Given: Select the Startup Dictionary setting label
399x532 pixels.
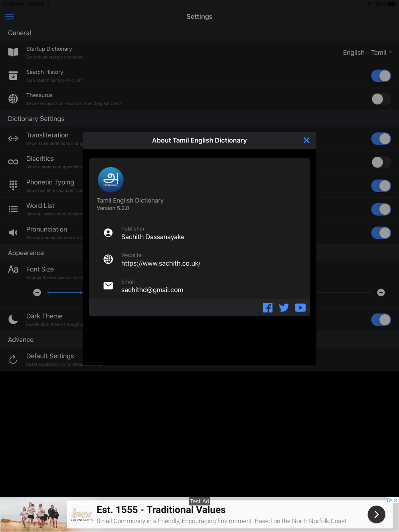Looking at the screenshot, I should tap(49, 49).
